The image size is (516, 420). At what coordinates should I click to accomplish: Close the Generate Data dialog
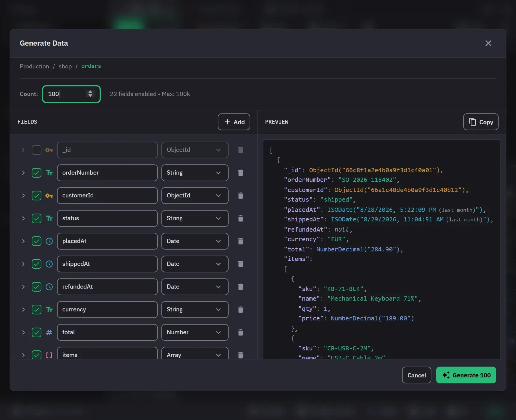[x=488, y=43]
